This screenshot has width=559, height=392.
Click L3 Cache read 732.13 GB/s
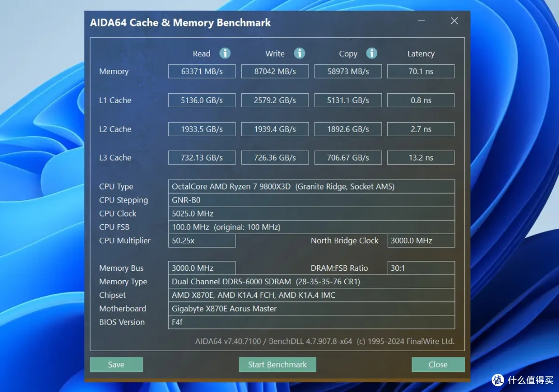click(x=202, y=157)
